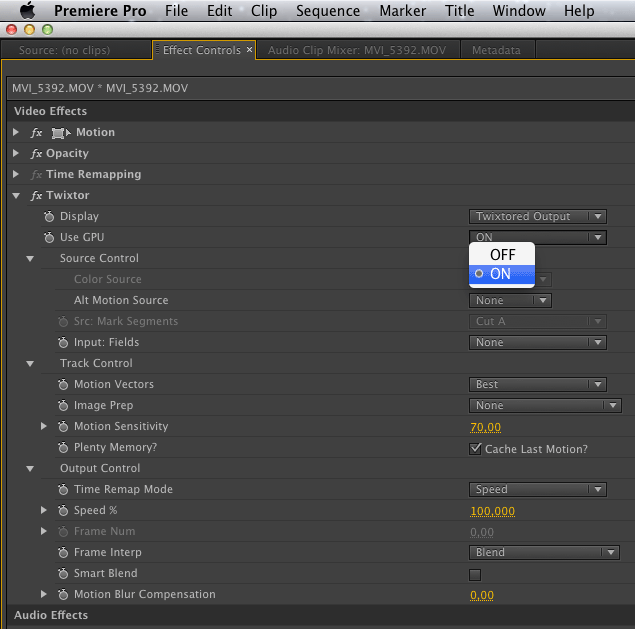Open Image Prep dropdown
The width and height of the screenshot is (635, 629).
545,405
